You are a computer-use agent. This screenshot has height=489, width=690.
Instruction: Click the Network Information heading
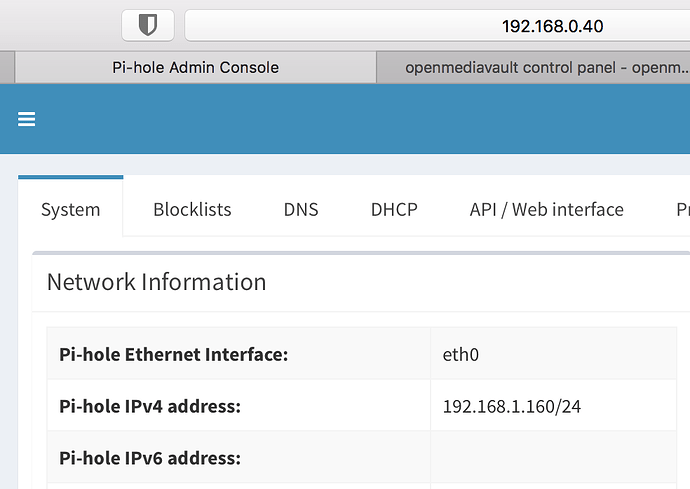(x=156, y=282)
